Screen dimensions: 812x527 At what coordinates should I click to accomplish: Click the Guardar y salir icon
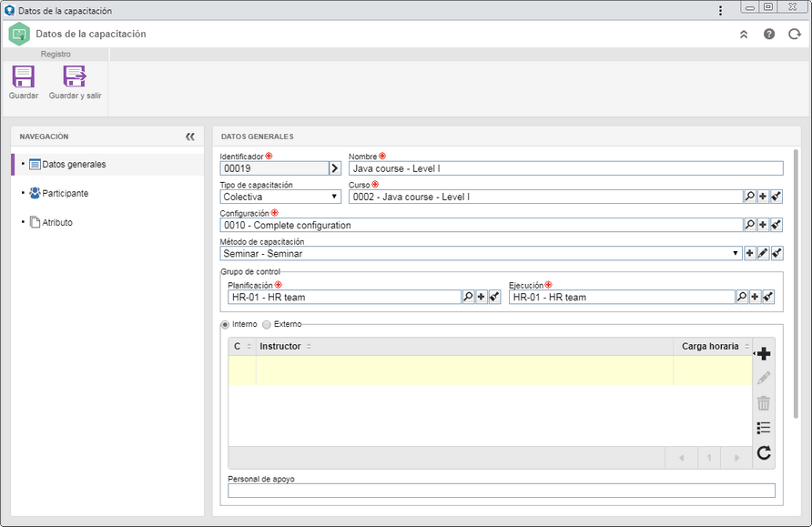click(x=75, y=76)
